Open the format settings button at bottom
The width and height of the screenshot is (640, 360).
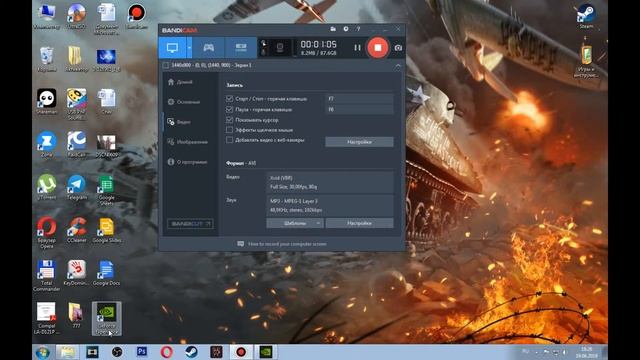359,223
